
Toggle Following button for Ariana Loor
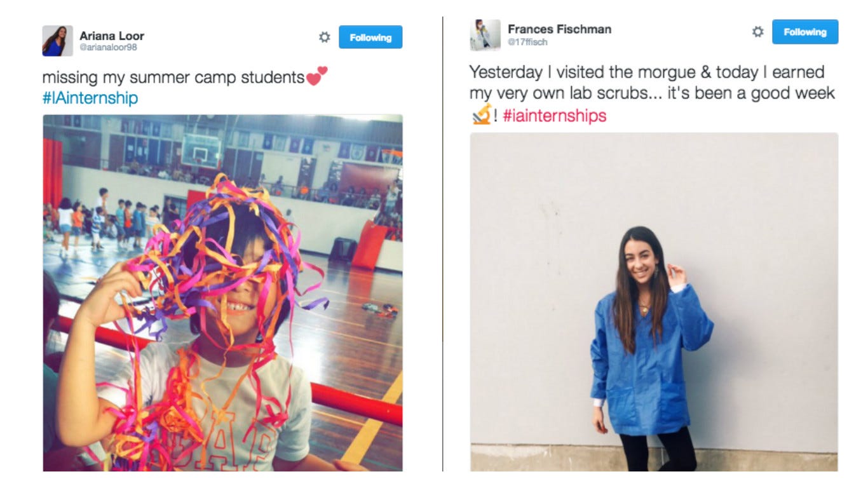[370, 37]
